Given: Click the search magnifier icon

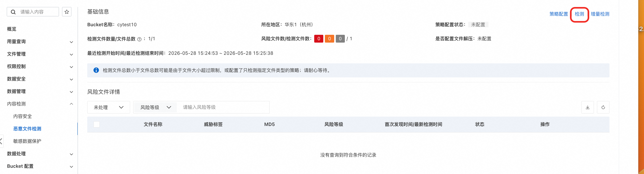Looking at the screenshot, I should [13, 12].
